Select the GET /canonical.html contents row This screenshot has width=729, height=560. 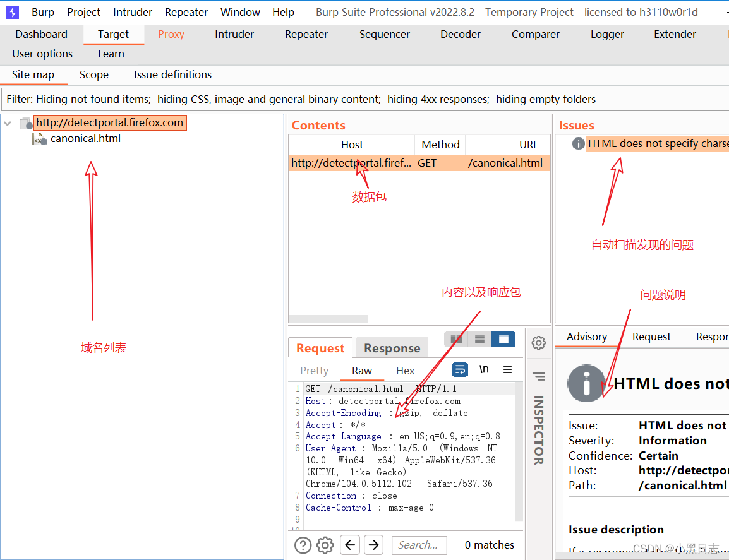tap(419, 163)
